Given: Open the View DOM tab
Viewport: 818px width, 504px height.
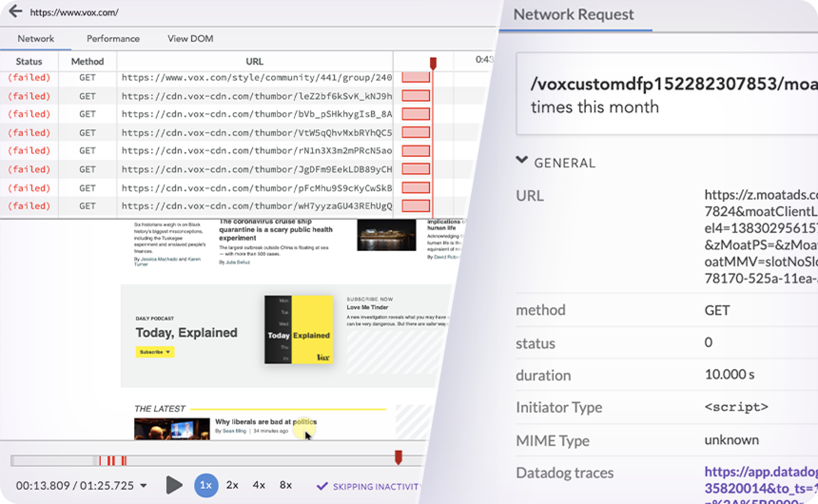Looking at the screenshot, I should (x=190, y=39).
